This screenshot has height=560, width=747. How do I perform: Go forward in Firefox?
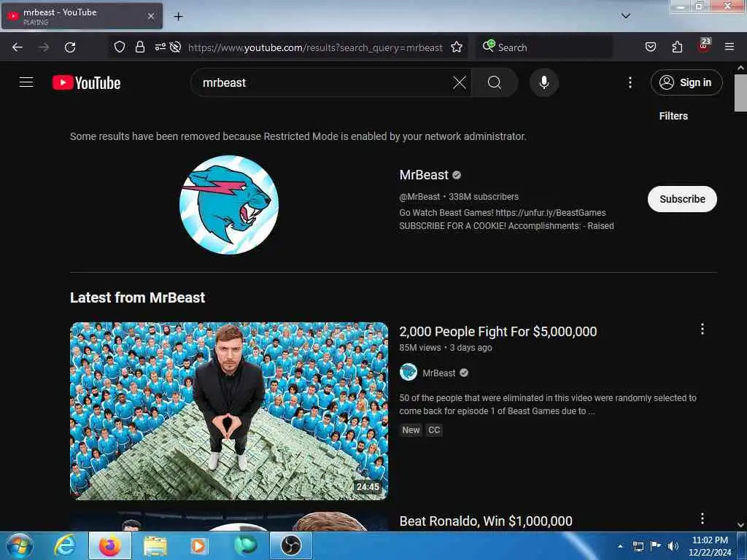coord(44,47)
